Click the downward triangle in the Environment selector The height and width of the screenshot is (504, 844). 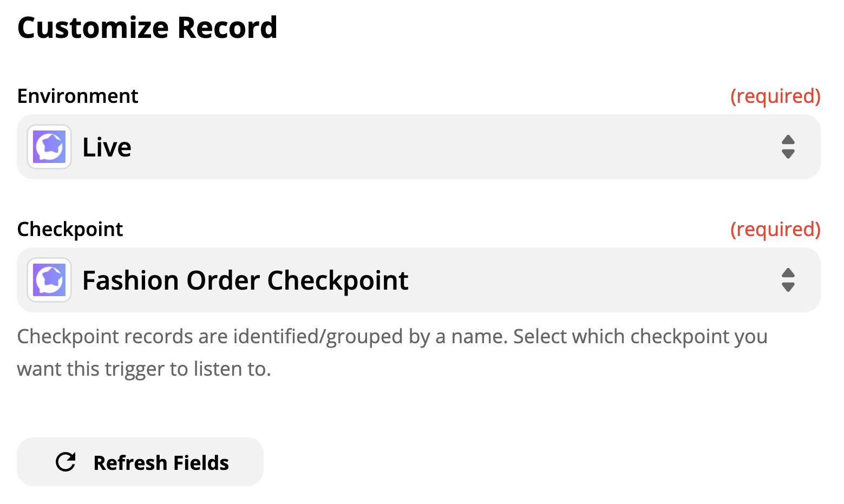click(788, 154)
